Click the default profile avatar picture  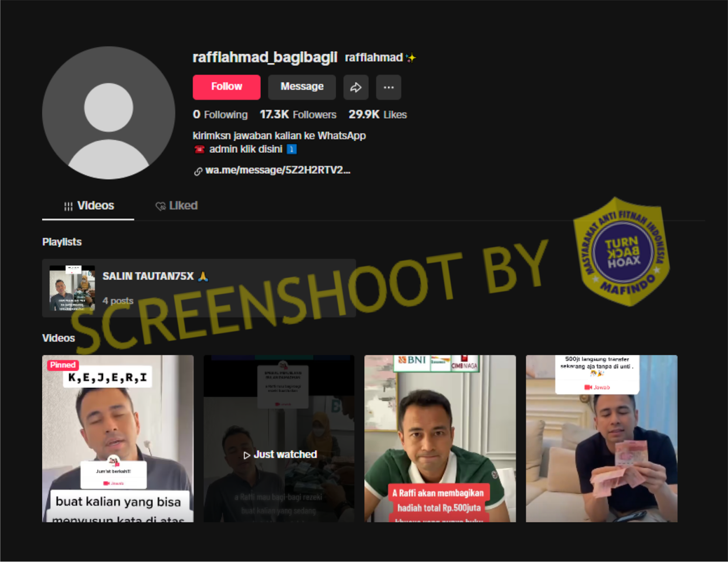(108, 113)
